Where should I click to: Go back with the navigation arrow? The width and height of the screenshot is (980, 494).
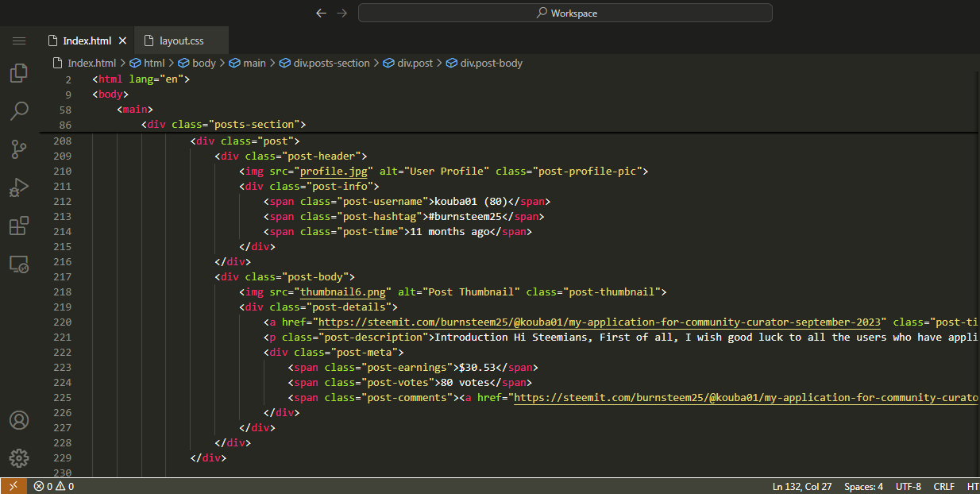321,13
